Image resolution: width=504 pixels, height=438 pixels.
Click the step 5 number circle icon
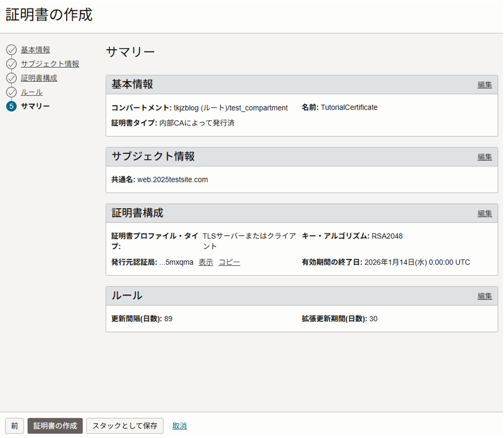pos(11,106)
